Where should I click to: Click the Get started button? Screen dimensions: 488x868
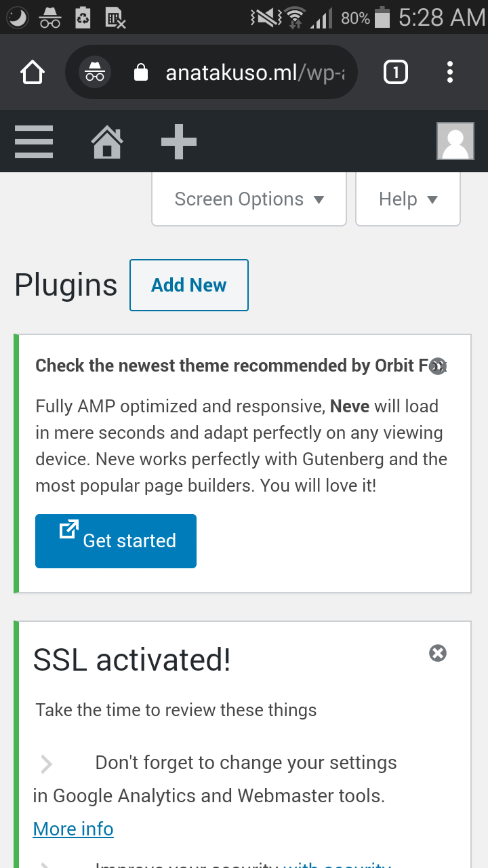(116, 540)
